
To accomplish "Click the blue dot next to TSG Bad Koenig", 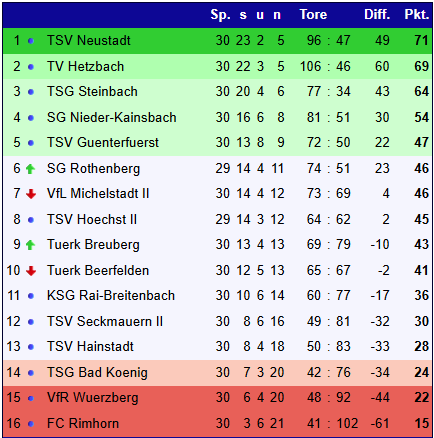I will coord(31,373).
